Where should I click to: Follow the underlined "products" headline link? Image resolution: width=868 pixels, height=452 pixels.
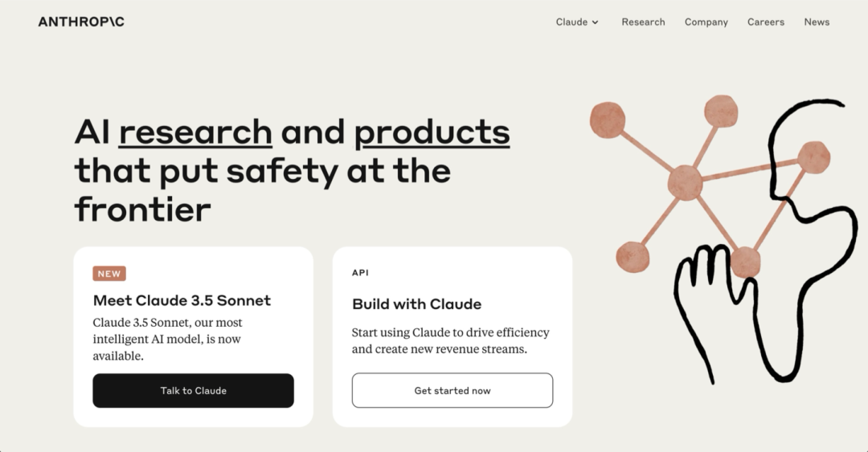[432, 132]
